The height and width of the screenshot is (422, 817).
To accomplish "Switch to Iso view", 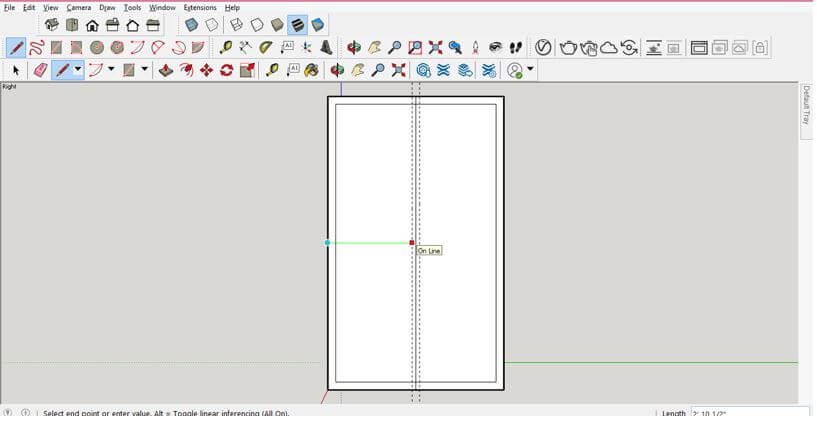I will coord(52,24).
